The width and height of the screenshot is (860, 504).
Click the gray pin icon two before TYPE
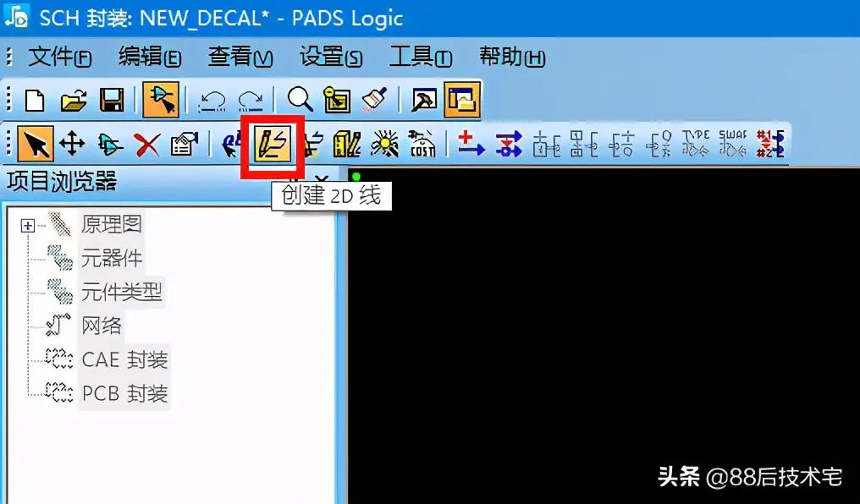pyautogui.click(x=621, y=144)
